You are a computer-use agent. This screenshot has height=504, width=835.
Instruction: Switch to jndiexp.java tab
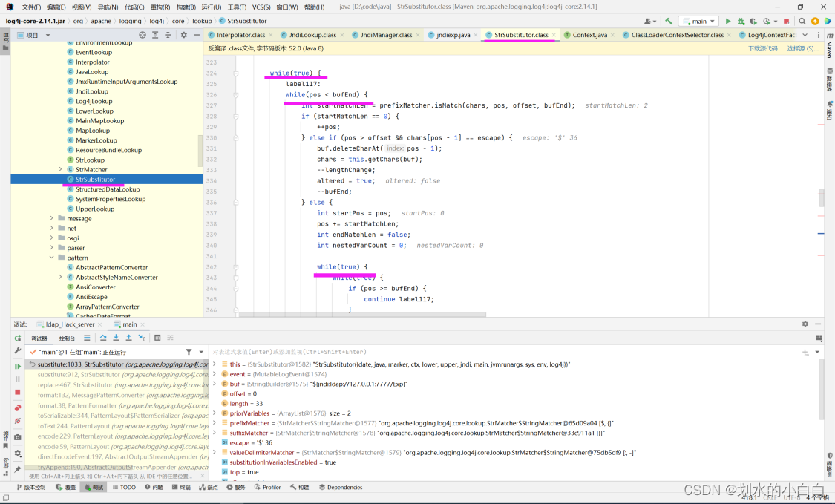click(x=453, y=35)
